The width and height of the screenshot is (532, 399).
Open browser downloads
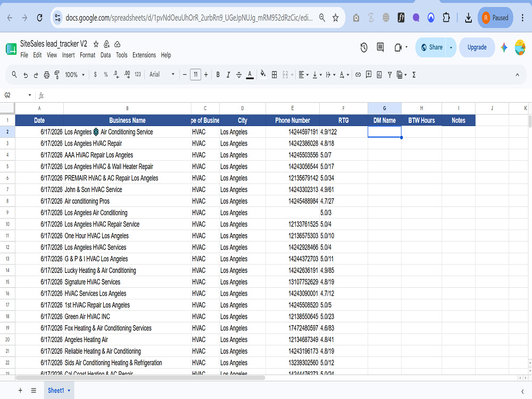pyautogui.click(x=469, y=18)
